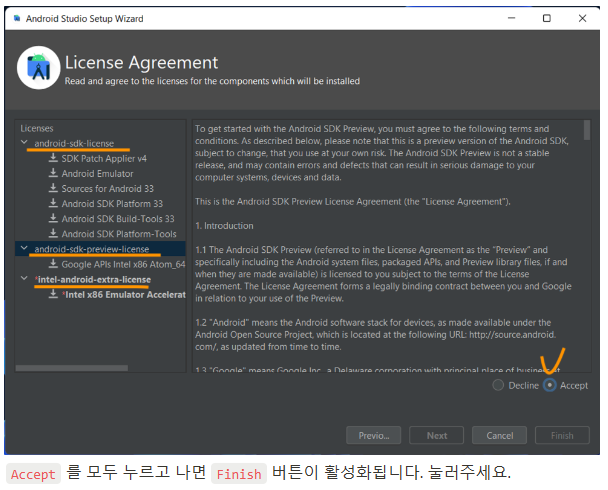608x490 pixels.
Task: Click the '1. Introduction' heading in license text
Action: click(224, 226)
